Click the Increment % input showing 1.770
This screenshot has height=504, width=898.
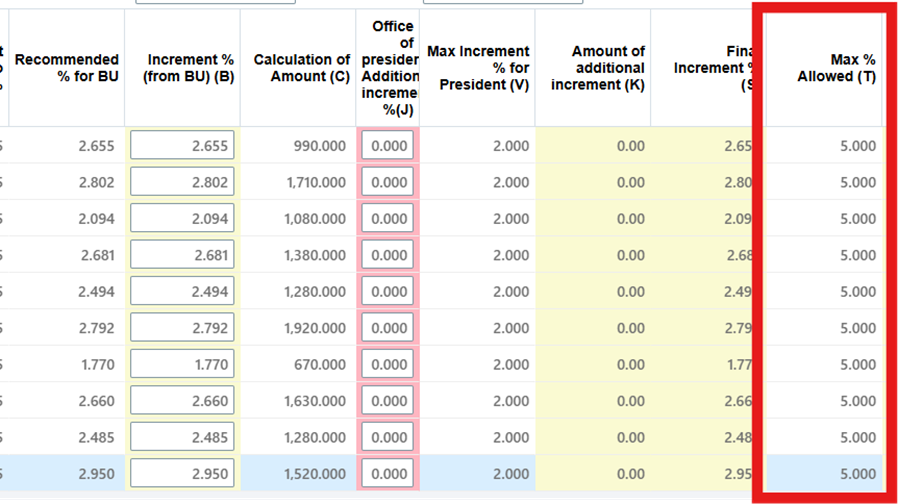(182, 365)
